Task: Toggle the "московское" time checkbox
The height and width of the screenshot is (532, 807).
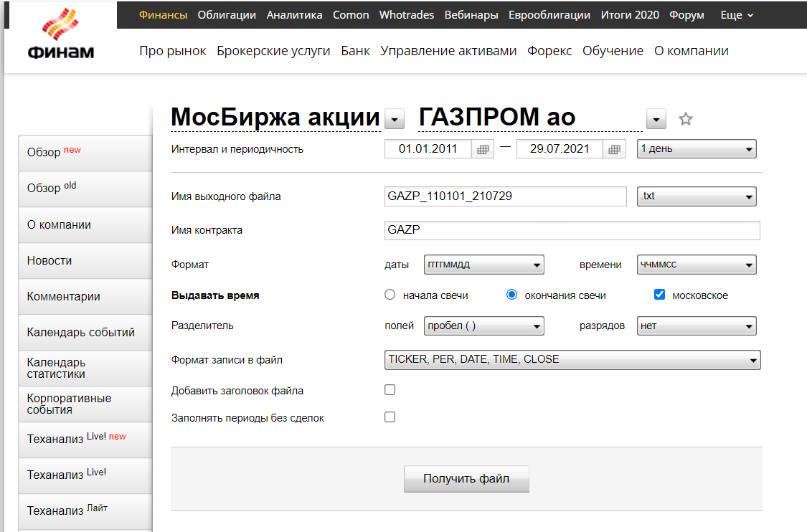Action: [x=659, y=294]
